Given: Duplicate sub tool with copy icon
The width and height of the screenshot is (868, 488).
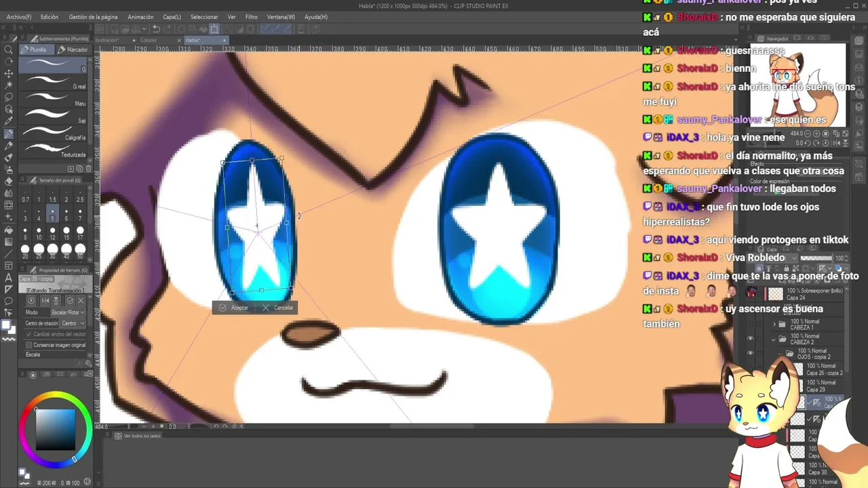Looking at the screenshot, I should (x=79, y=169).
